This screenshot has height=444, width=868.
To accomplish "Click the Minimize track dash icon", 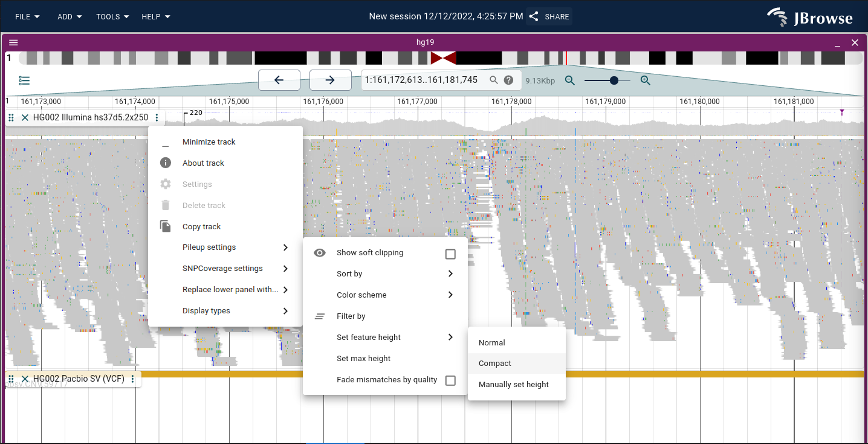I will point(166,146).
